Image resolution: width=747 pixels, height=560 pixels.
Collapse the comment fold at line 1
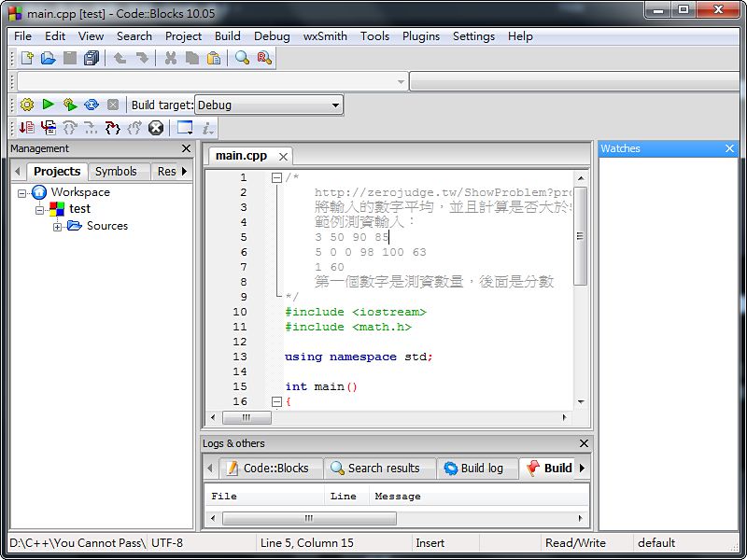tap(276, 178)
